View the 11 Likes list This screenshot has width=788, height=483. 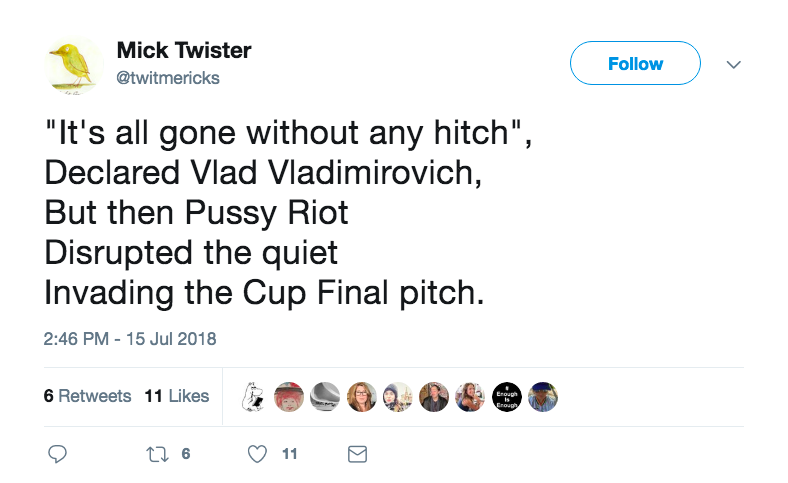pyautogui.click(x=177, y=396)
